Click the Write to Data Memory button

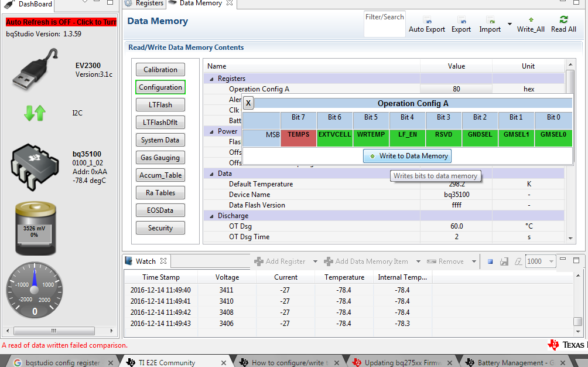pos(407,156)
